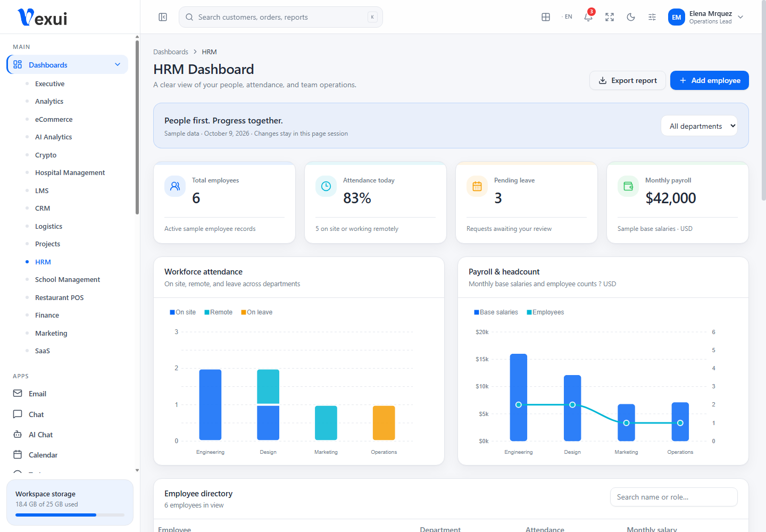Open the apps grid icon
This screenshot has width=766, height=532.
pyautogui.click(x=546, y=17)
